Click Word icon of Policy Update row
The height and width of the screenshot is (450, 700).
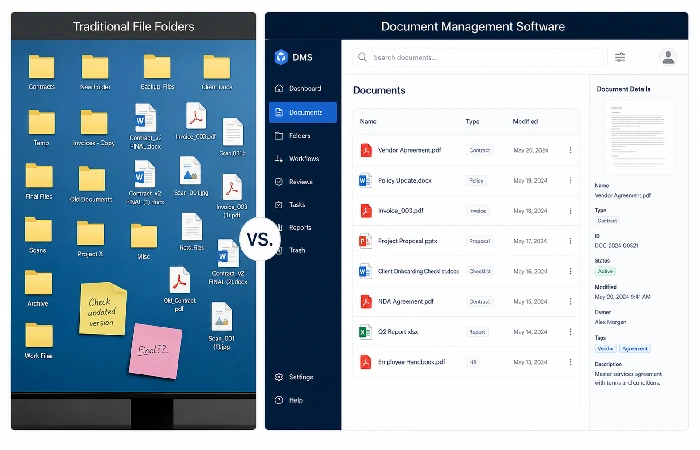point(365,180)
